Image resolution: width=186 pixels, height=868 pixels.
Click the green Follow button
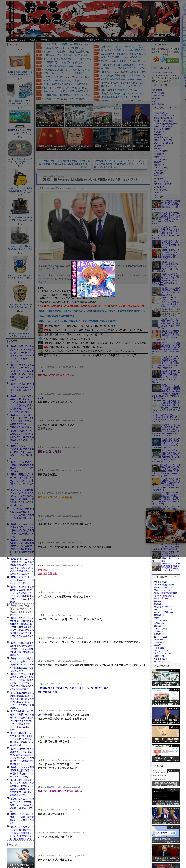tap(173, 61)
